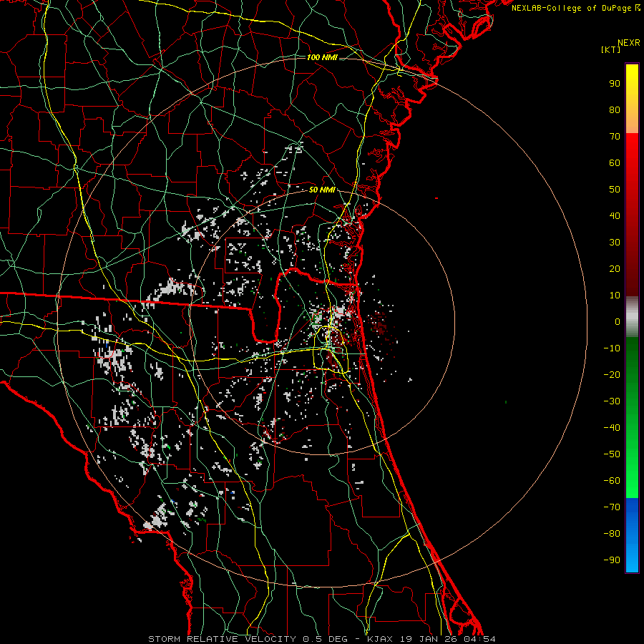
Task: Click the '50 NMI' range ring label
Action: click(322, 190)
